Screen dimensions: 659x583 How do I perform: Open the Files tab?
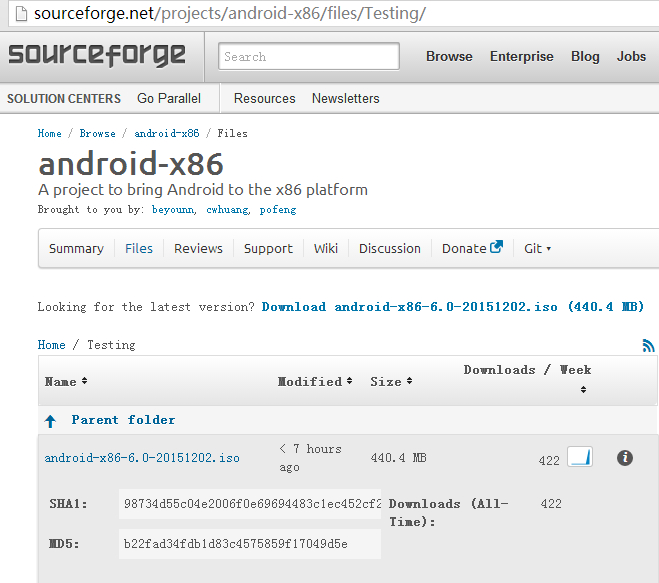coord(139,248)
